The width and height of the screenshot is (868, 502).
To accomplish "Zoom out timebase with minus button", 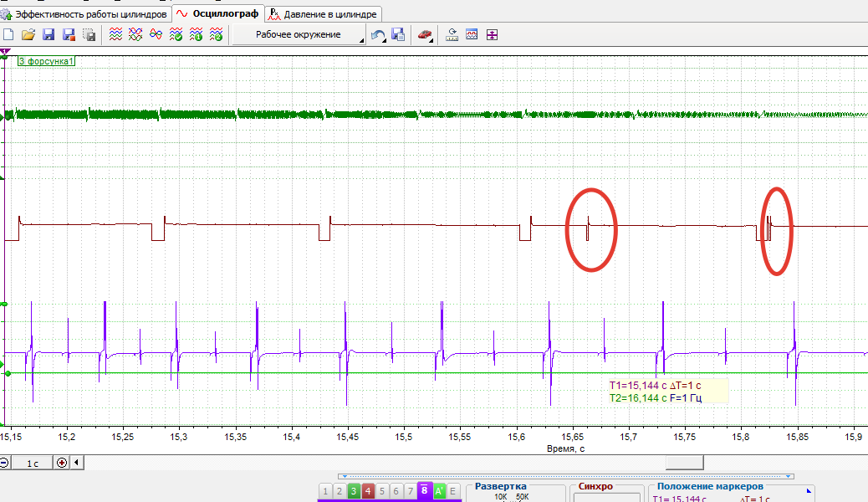I will [4, 463].
